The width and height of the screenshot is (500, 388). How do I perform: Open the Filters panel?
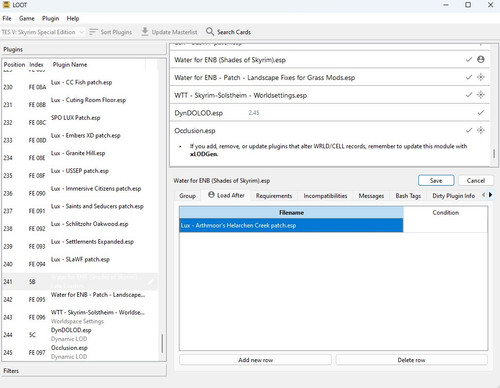[x=83, y=371]
